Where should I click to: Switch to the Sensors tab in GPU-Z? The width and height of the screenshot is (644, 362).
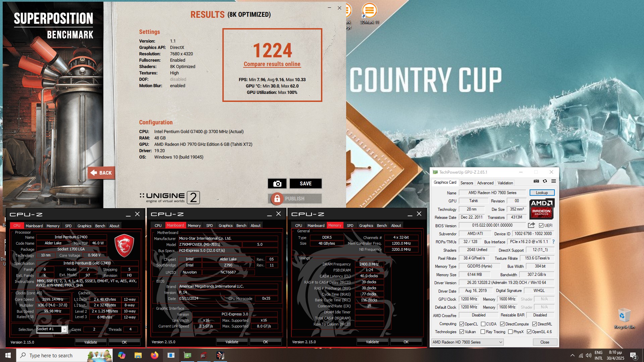pos(467,183)
